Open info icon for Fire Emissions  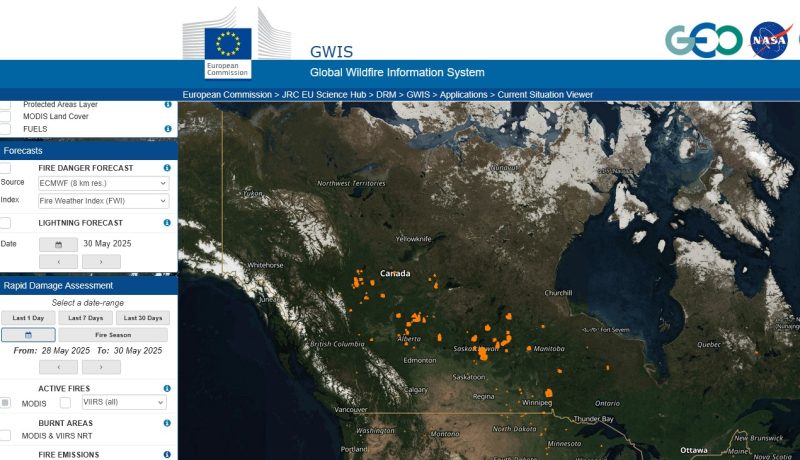coord(167,454)
